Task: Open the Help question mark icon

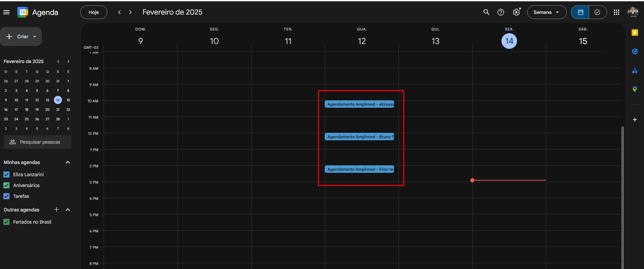Action: 500,12
